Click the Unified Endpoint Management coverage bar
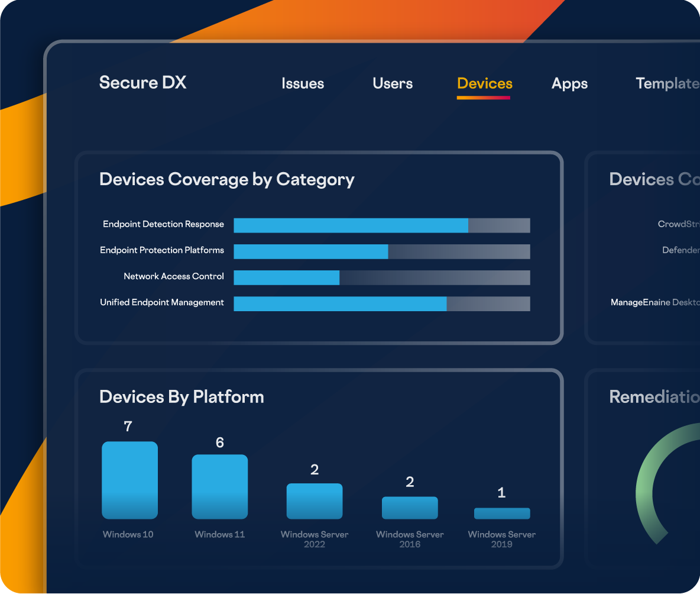Screen dimensions: 700x594 pos(381,304)
